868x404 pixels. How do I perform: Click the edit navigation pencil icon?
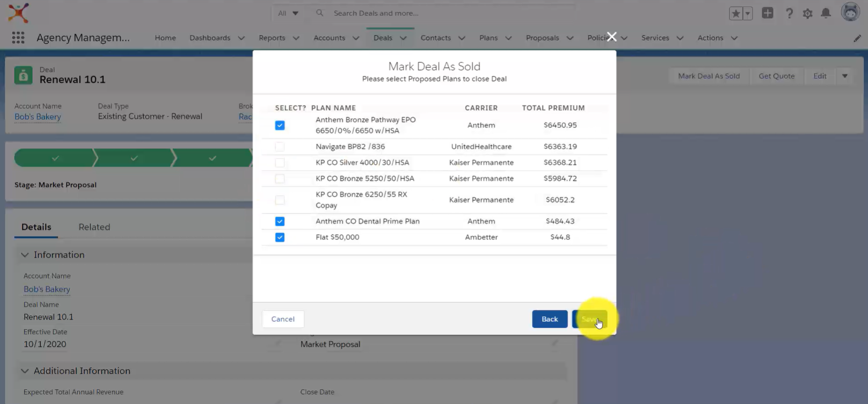pos(857,38)
